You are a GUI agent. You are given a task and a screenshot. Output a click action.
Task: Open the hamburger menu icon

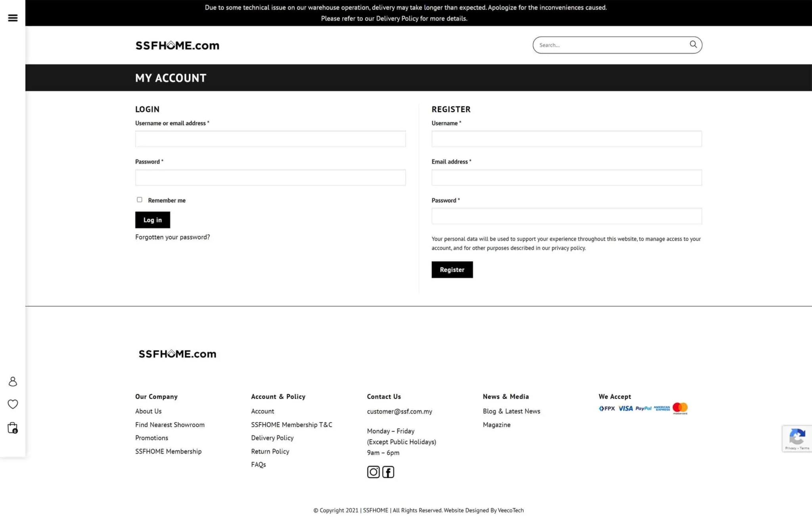click(13, 18)
